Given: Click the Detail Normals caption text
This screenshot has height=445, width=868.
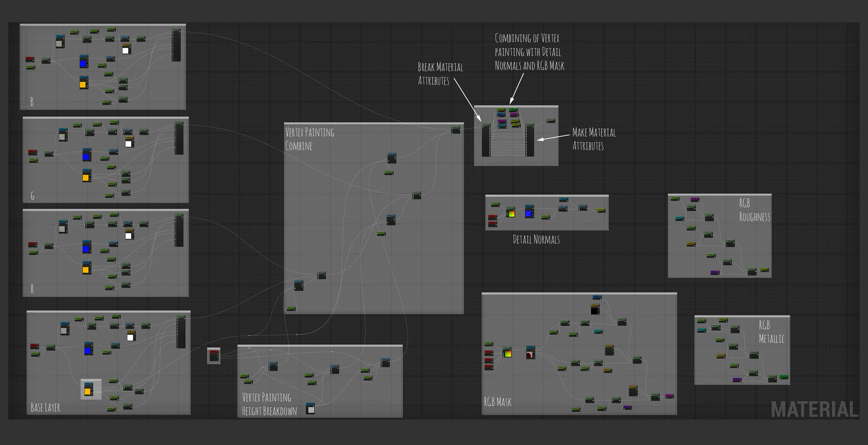Looking at the screenshot, I should pos(536,240).
